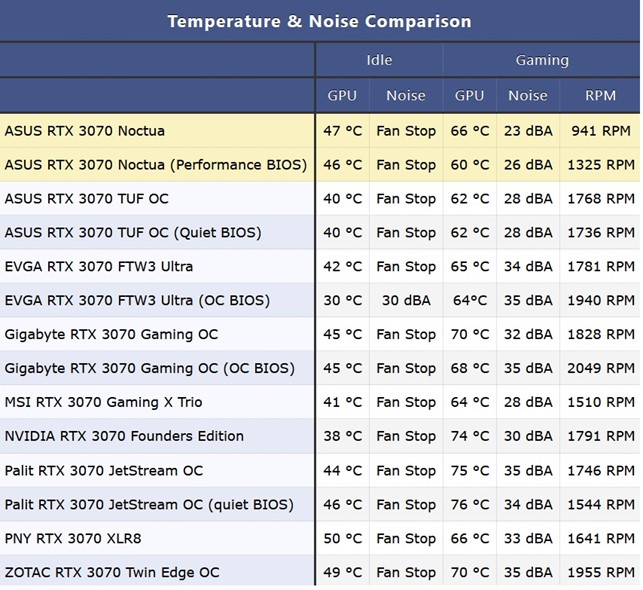Image resolution: width=643 pixels, height=590 pixels.
Task: Select EVGA RTX 3070 FTW3 Ultra (OC BIOS) label
Action: [x=137, y=301]
